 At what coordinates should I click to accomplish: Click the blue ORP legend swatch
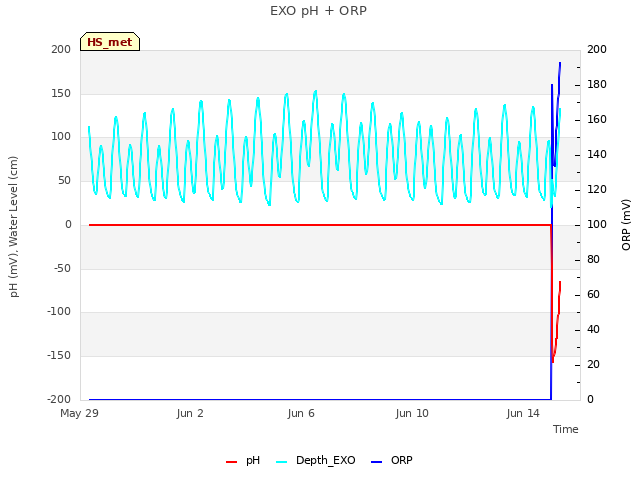pos(376,462)
